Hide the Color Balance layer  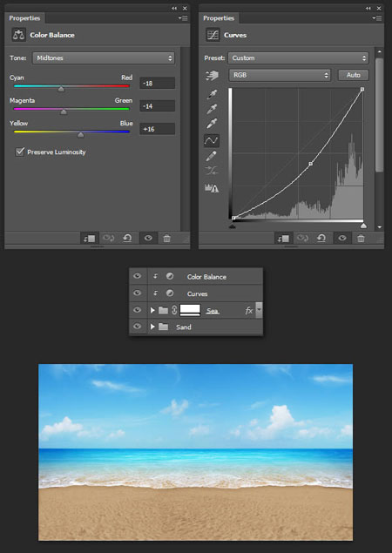click(x=138, y=276)
